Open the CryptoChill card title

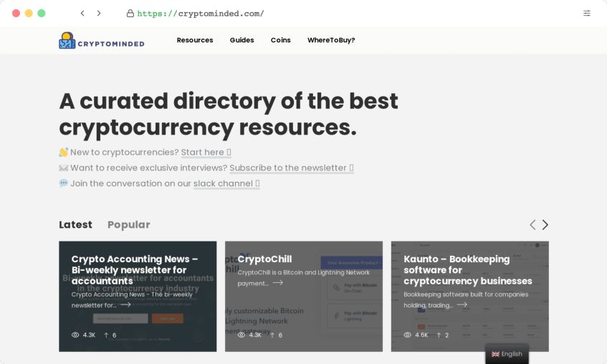(x=264, y=259)
